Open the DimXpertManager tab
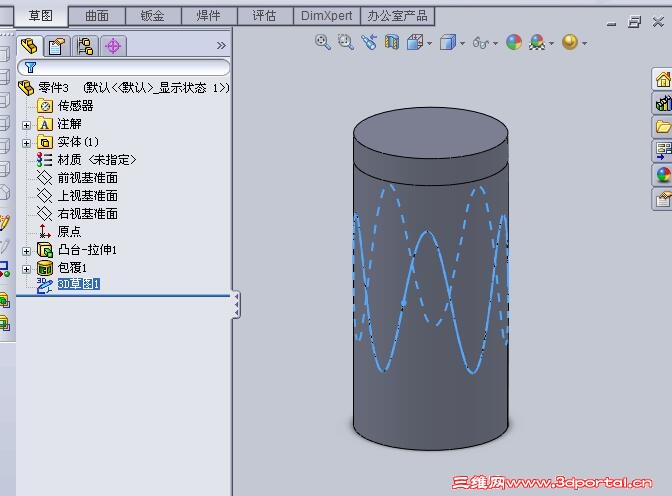Image resolution: width=672 pixels, height=496 pixels. coord(113,46)
